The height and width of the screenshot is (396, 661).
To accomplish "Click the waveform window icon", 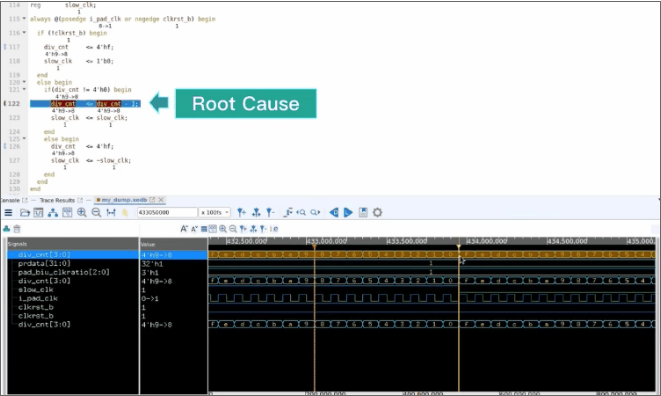I will click(38, 213).
